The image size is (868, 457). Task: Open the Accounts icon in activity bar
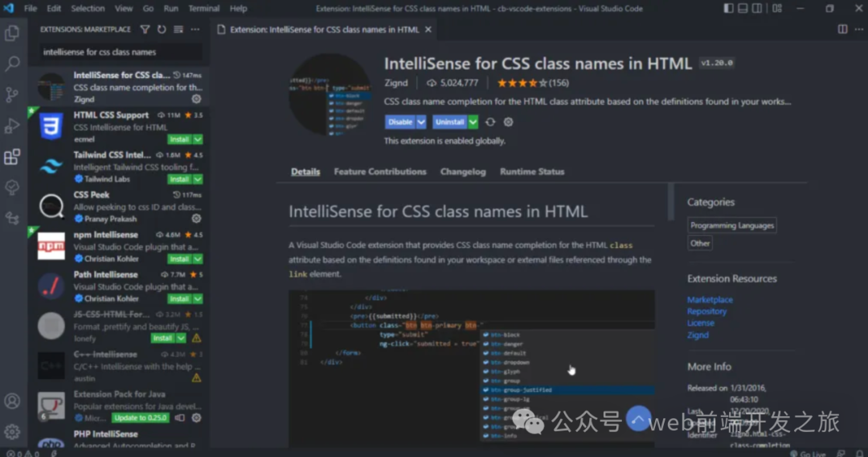tap(12, 401)
